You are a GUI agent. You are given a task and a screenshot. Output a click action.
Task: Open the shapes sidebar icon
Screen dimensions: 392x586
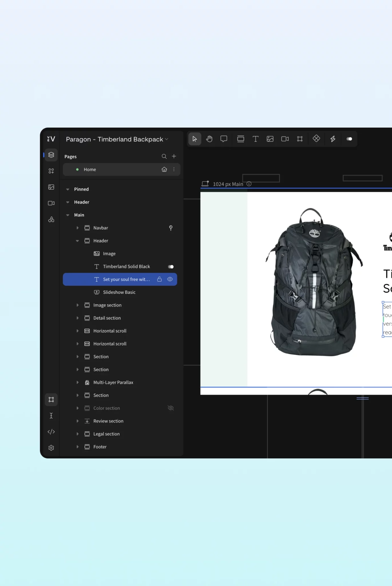pos(51,219)
